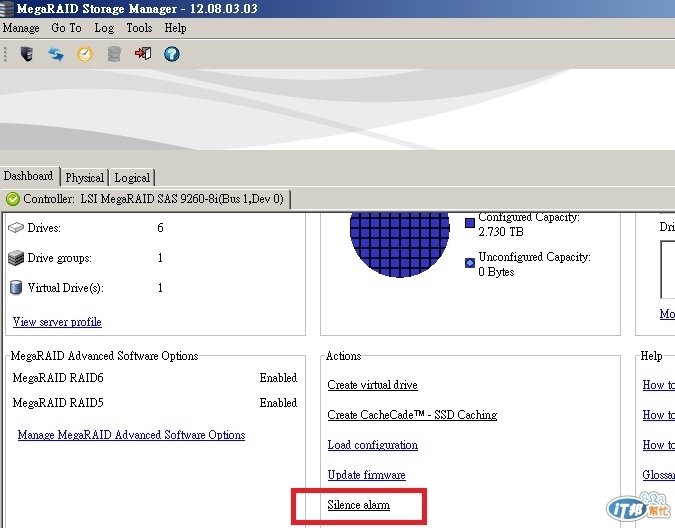
Task: Click the Virtual Drive(s) cylinder icon
Action: pos(16,287)
